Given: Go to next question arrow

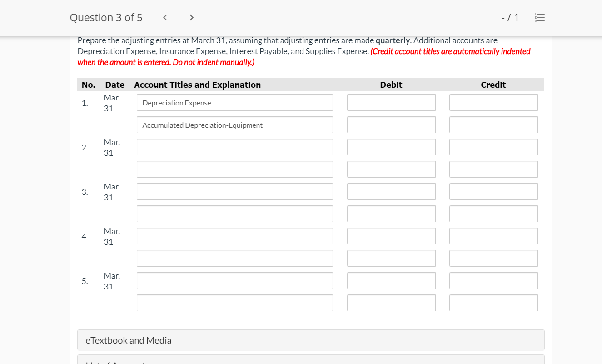Looking at the screenshot, I should click(191, 18).
